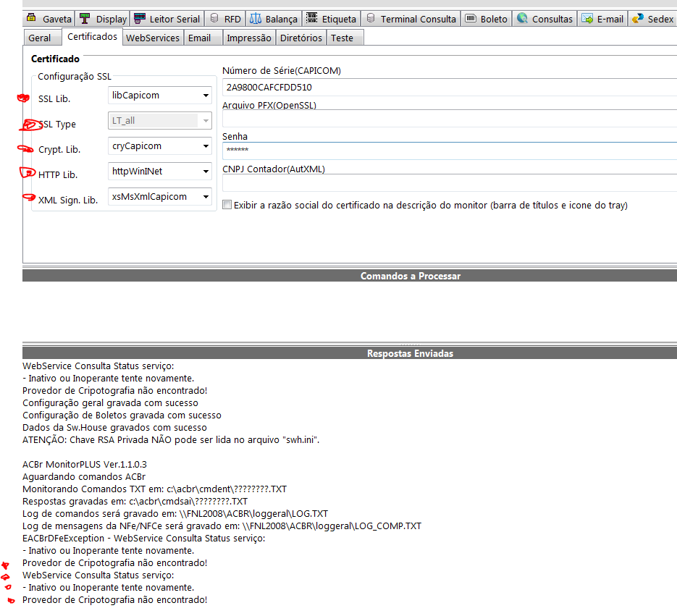
Task: Click Configuração de Boletos gravada line
Action: pos(122,415)
